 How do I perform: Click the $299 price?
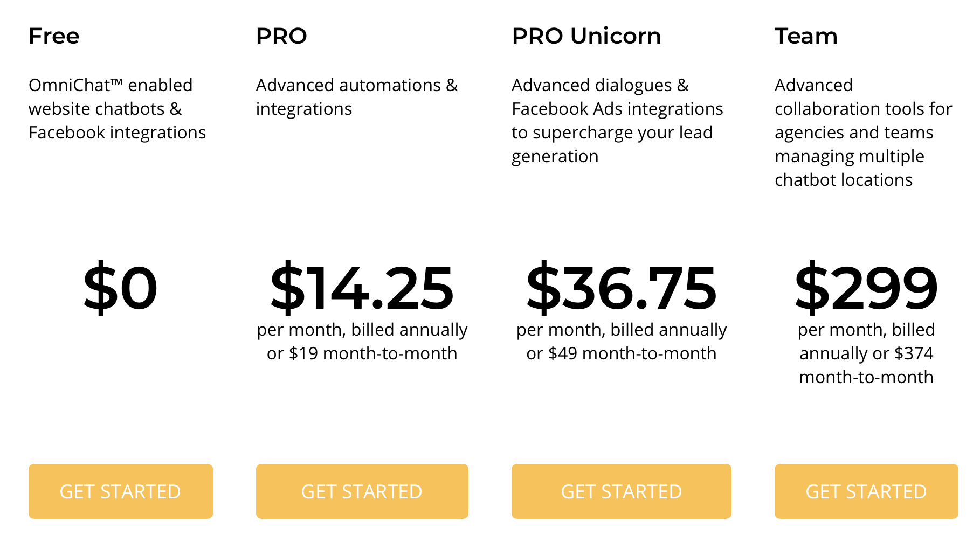click(866, 288)
